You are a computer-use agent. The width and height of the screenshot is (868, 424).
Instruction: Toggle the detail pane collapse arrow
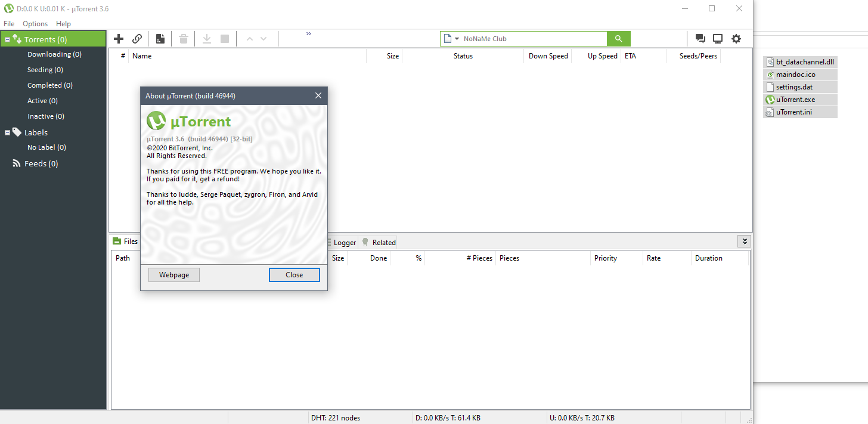pyautogui.click(x=743, y=242)
